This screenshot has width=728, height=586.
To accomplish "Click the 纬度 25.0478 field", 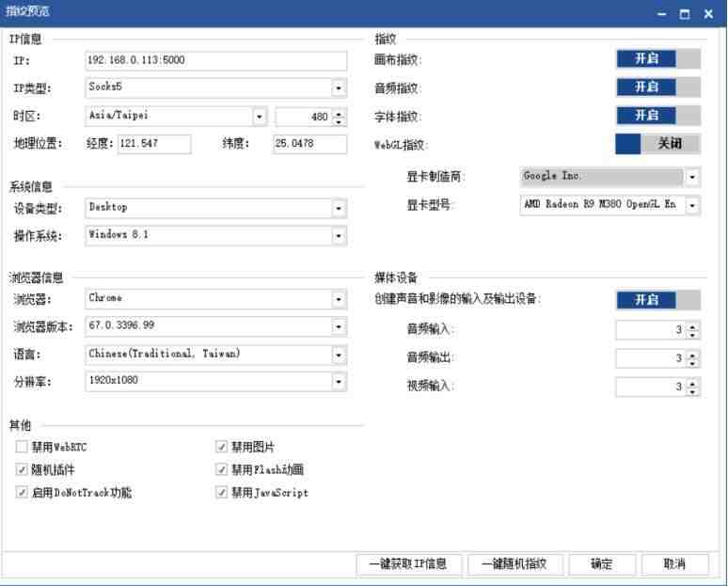I will [x=309, y=144].
